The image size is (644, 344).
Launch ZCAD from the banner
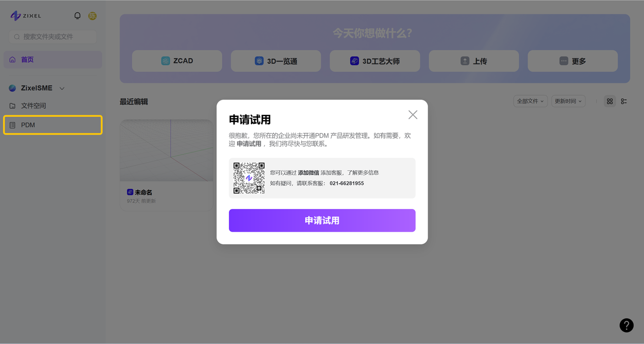point(177,61)
